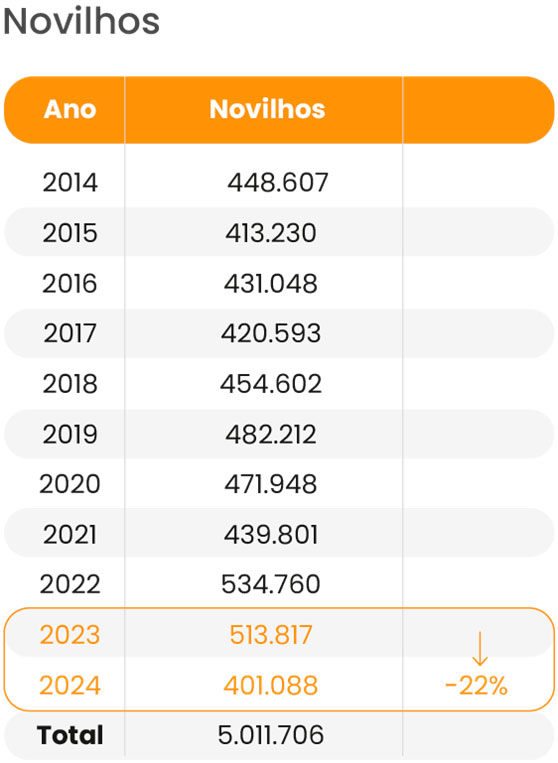
Task: Select the 2017 year cell
Action: coord(70,334)
